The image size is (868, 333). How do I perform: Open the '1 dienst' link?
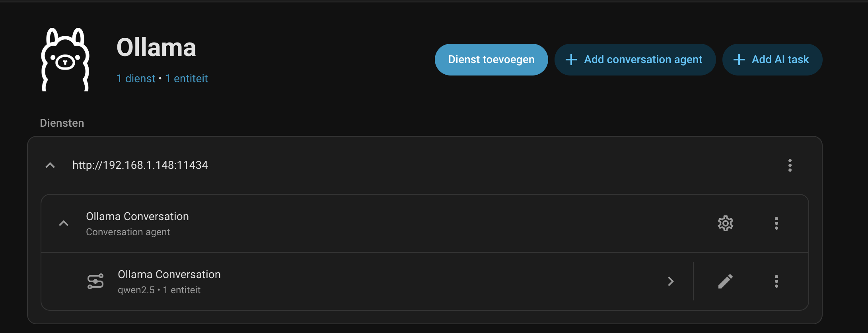tap(136, 79)
